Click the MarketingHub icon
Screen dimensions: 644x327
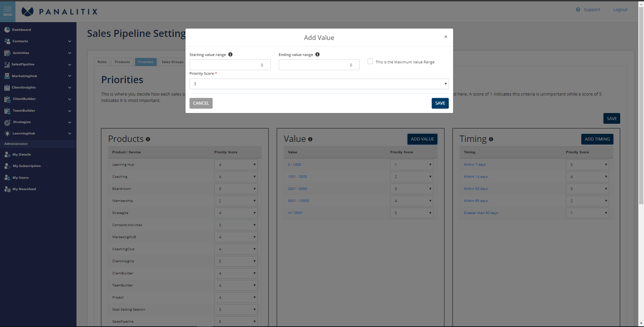[7, 76]
